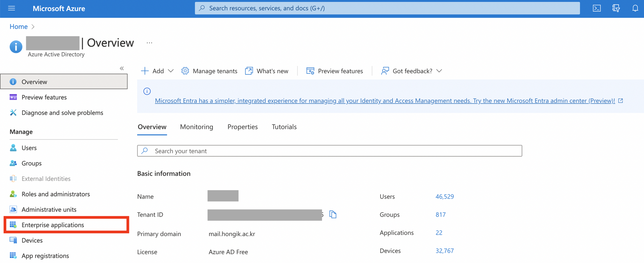Switch to the Properties tab
The image size is (644, 263).
[242, 127]
